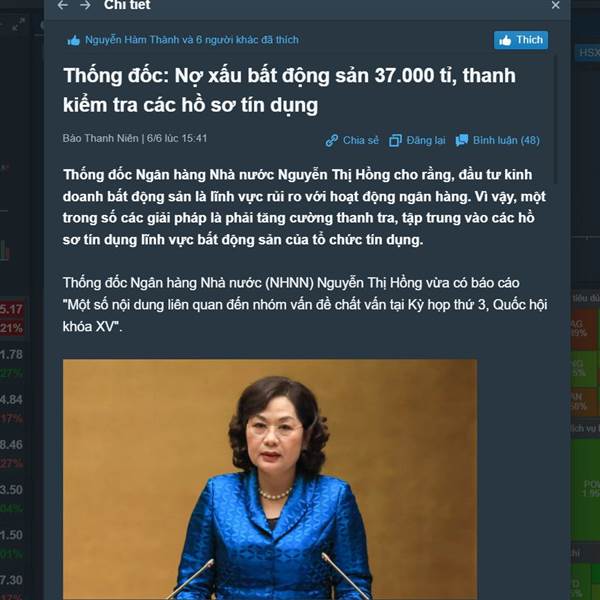Go back with the left arrow icon
Image resolution: width=600 pixels, height=600 pixels.
(x=63, y=5)
